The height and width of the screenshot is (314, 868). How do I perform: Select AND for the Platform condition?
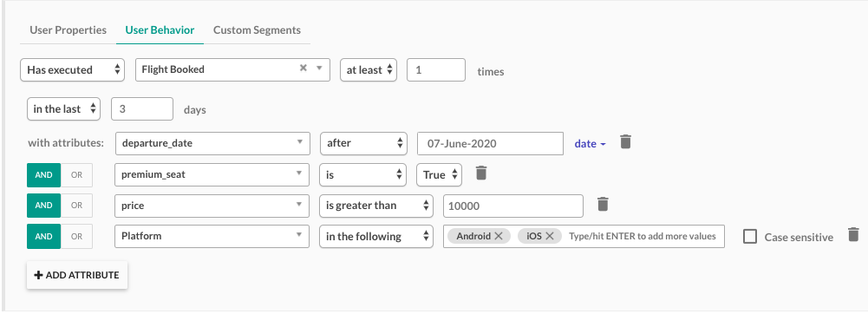point(43,237)
